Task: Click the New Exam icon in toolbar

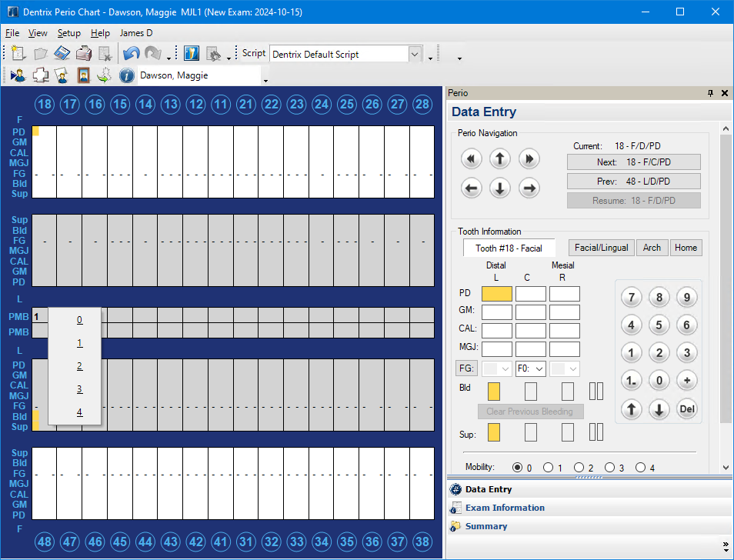Action: [18, 54]
